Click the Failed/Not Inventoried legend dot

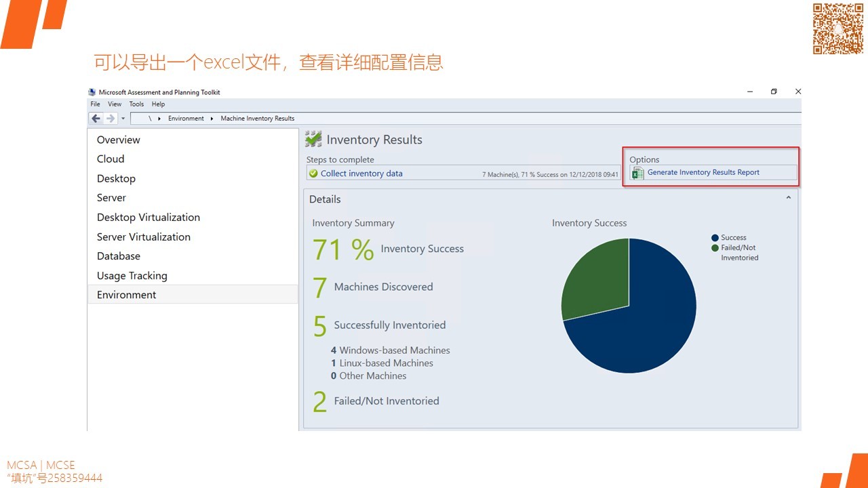pyautogui.click(x=715, y=248)
